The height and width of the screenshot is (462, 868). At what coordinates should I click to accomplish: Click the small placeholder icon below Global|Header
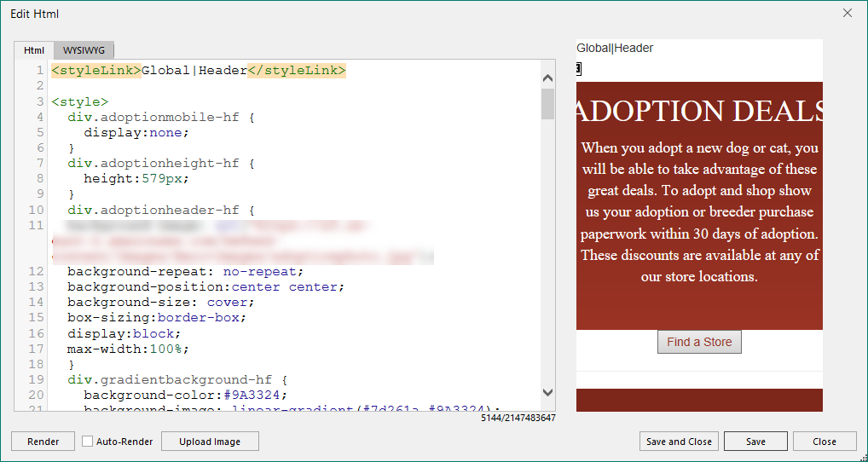tap(578, 68)
